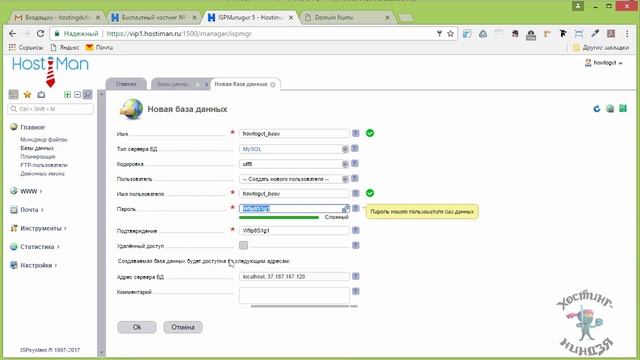
Task: Switch to the Domain Name browser tab
Action: tap(347, 18)
